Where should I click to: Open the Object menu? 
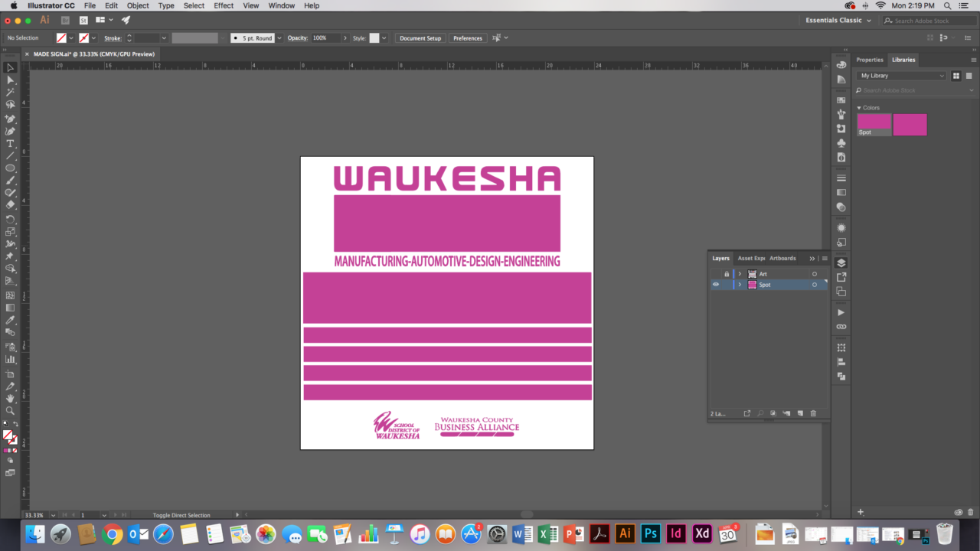138,5
